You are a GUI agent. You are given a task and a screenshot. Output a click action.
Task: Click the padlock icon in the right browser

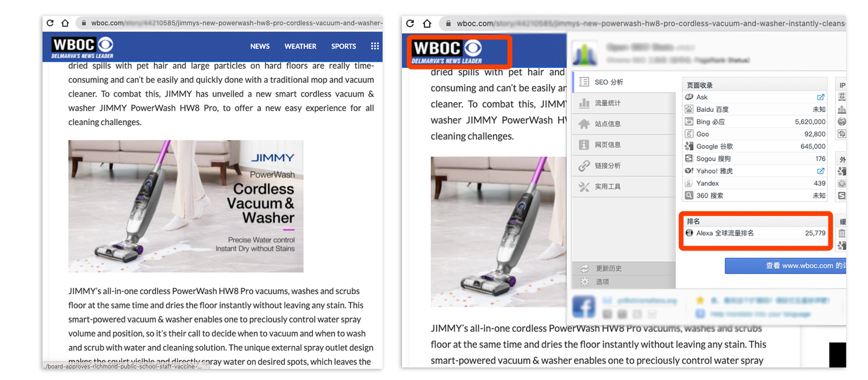coord(447,24)
